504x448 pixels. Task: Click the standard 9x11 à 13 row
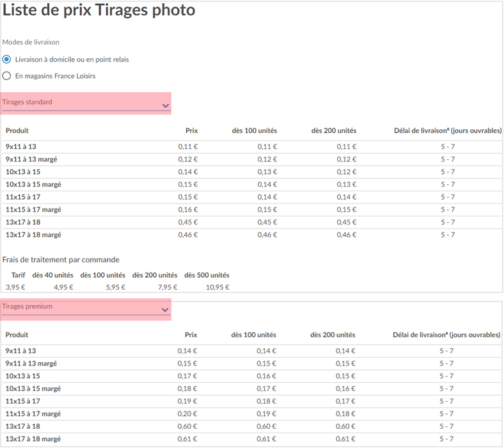click(x=252, y=147)
